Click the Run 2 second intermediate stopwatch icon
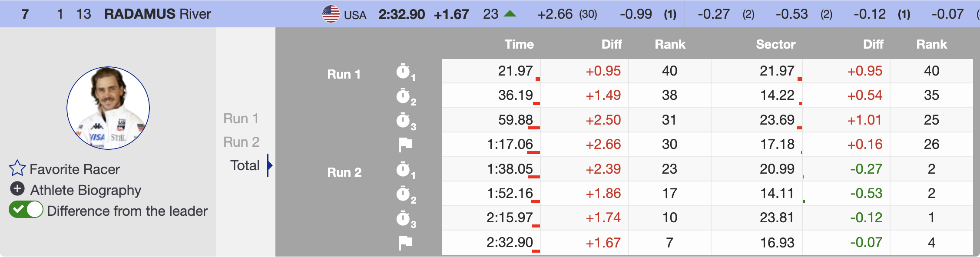 pos(404,194)
